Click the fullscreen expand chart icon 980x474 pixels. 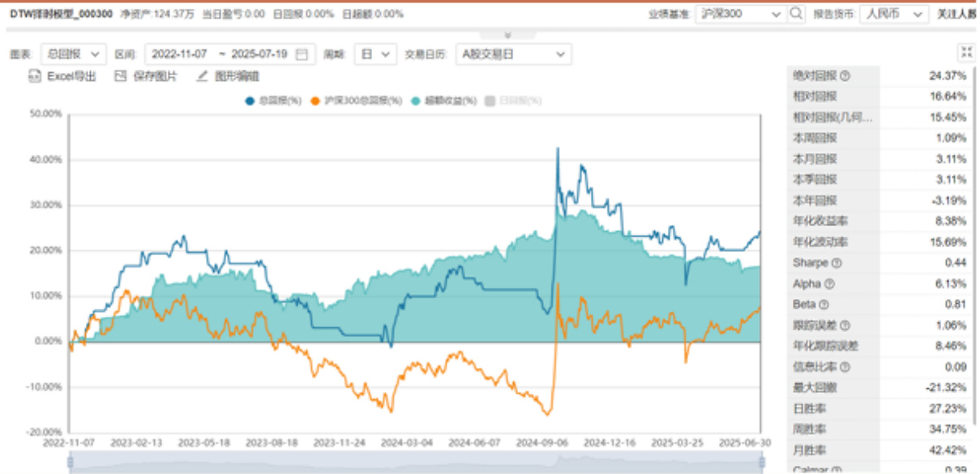[965, 53]
